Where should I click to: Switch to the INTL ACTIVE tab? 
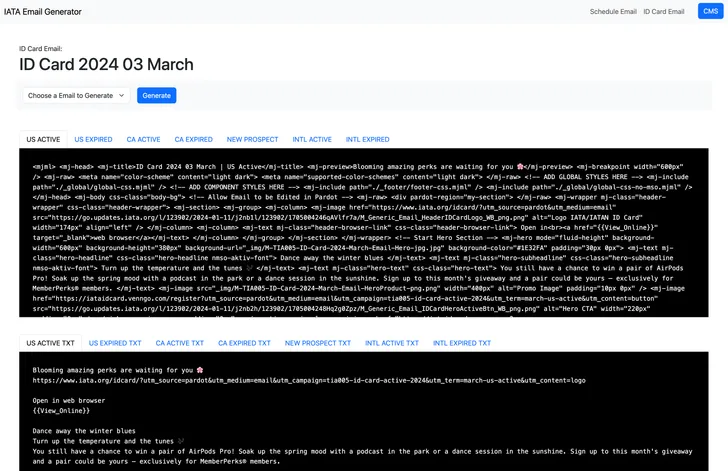coord(312,139)
